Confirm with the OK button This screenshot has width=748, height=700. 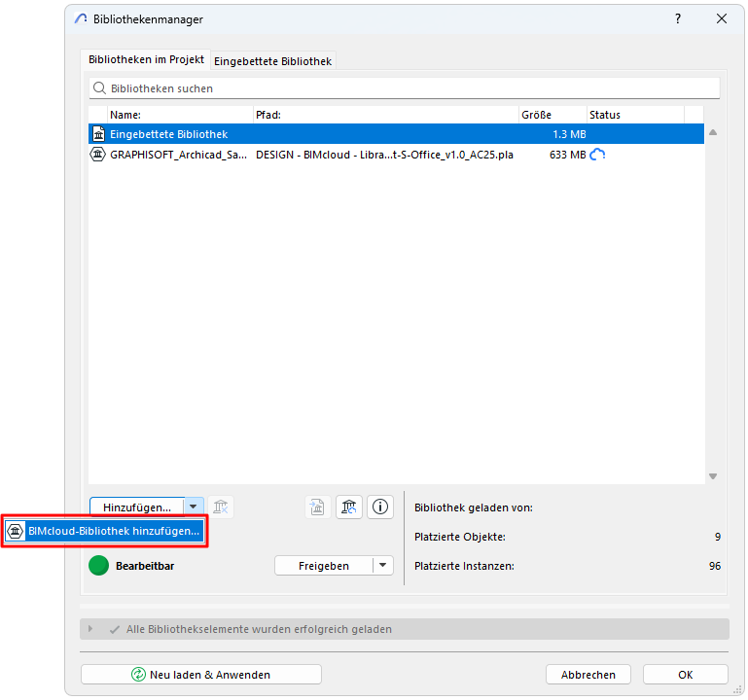coord(685,675)
